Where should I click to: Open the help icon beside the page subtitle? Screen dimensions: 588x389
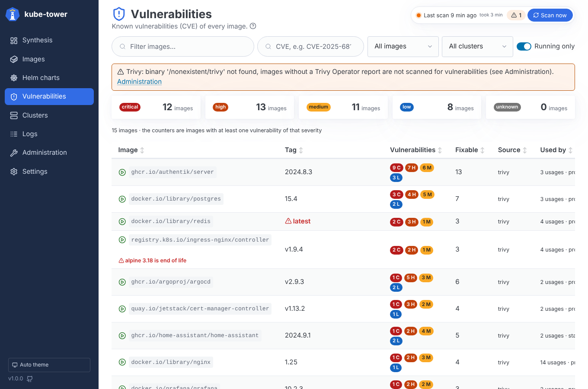253,26
